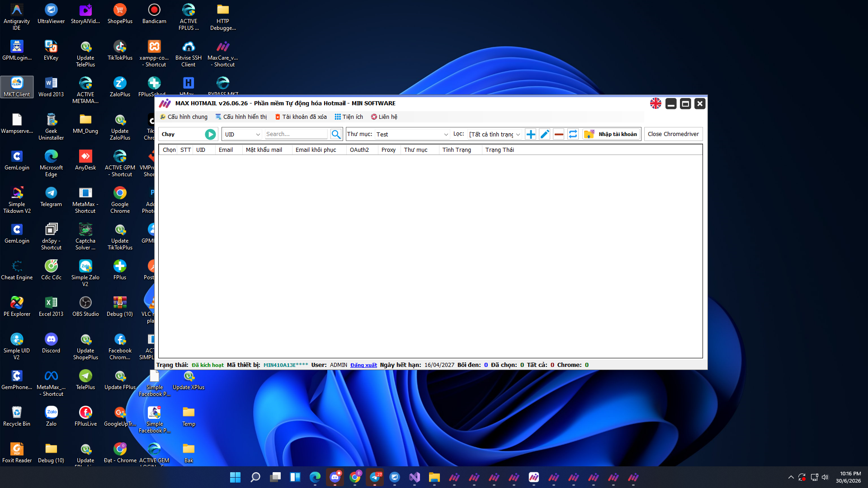The image size is (868, 488).
Task: Click the Close Chromedriver button
Action: tap(673, 134)
